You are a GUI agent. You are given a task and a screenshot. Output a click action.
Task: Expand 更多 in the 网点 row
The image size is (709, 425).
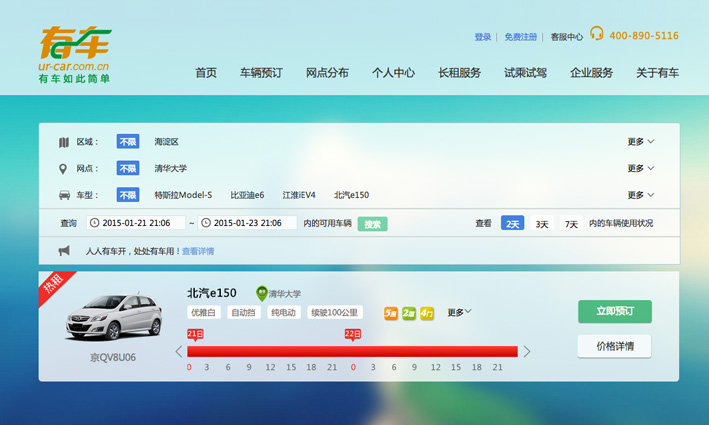pos(641,168)
